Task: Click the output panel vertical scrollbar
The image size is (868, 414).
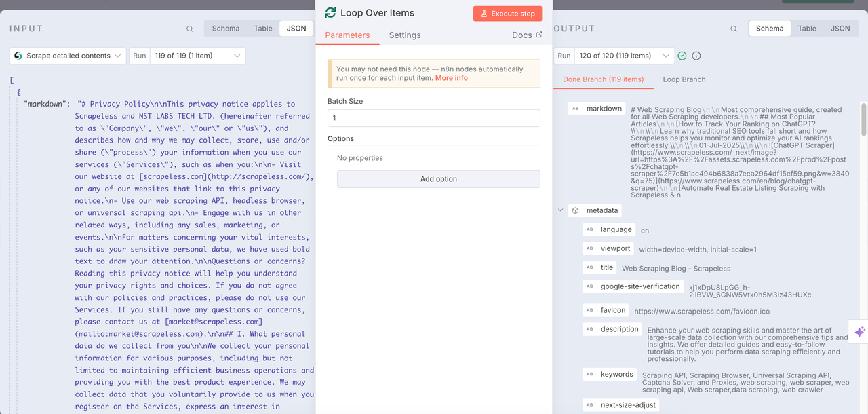Action: point(863,119)
